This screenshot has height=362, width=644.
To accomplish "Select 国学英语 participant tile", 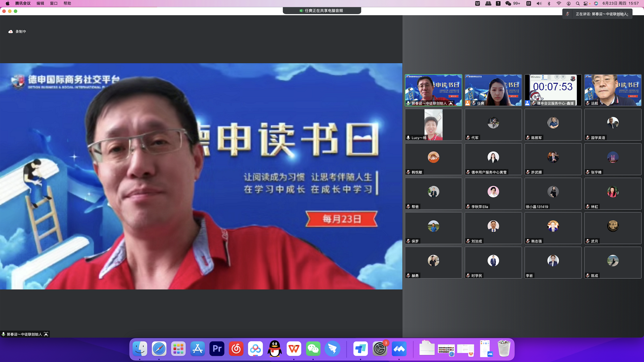I will click(x=613, y=125).
